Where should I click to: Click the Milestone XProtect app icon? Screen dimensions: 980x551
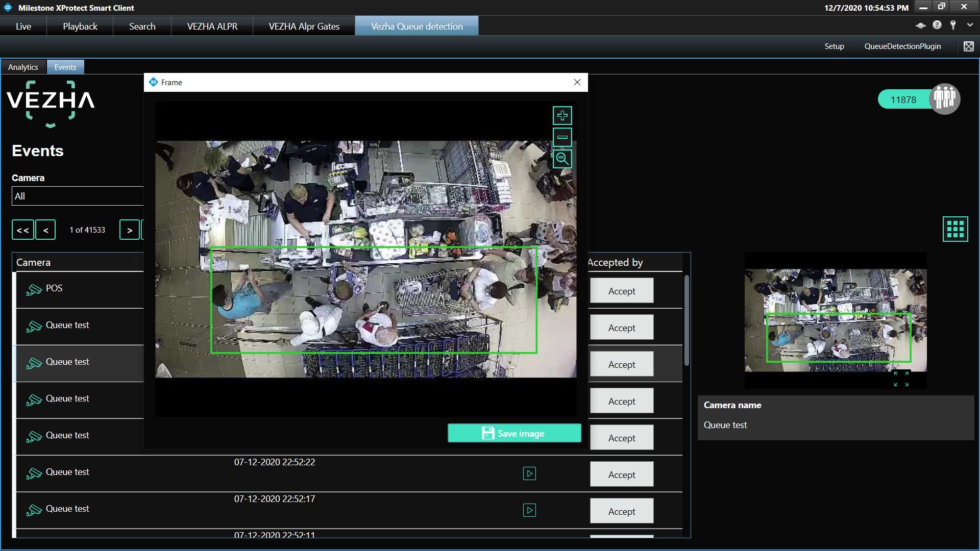click(x=8, y=8)
